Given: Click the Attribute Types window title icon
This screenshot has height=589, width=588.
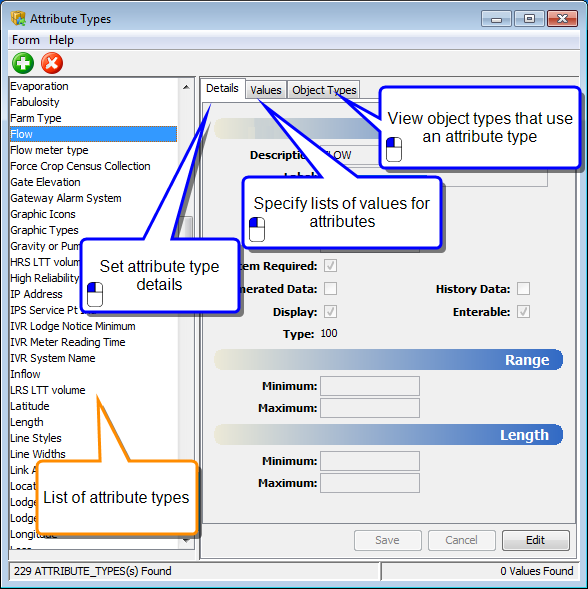Looking at the screenshot, I should pos(18,18).
